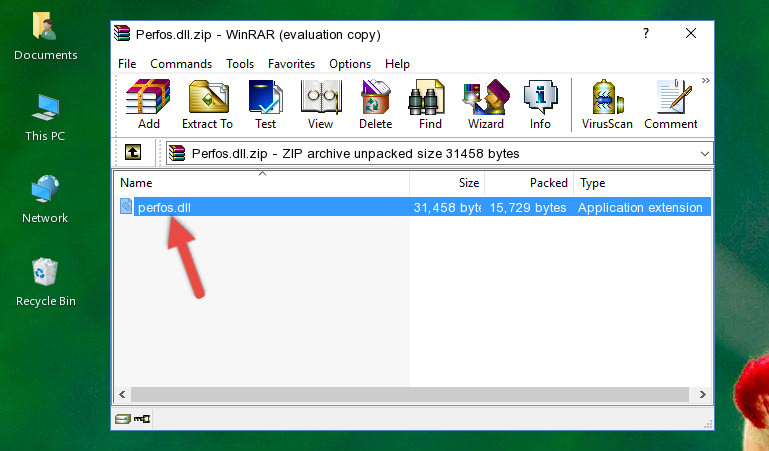
Task: Run the Test archive tool
Action: [265, 104]
